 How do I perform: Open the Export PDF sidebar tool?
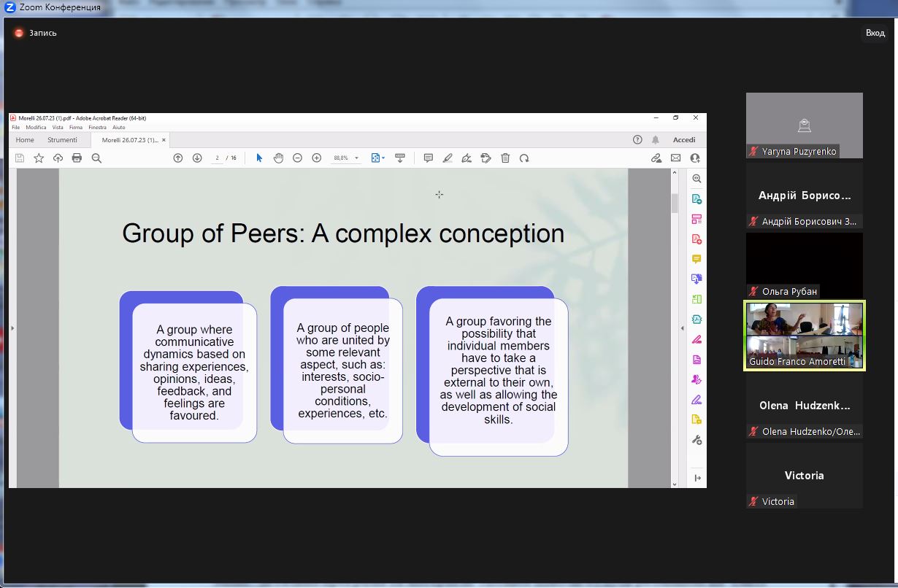(x=696, y=199)
